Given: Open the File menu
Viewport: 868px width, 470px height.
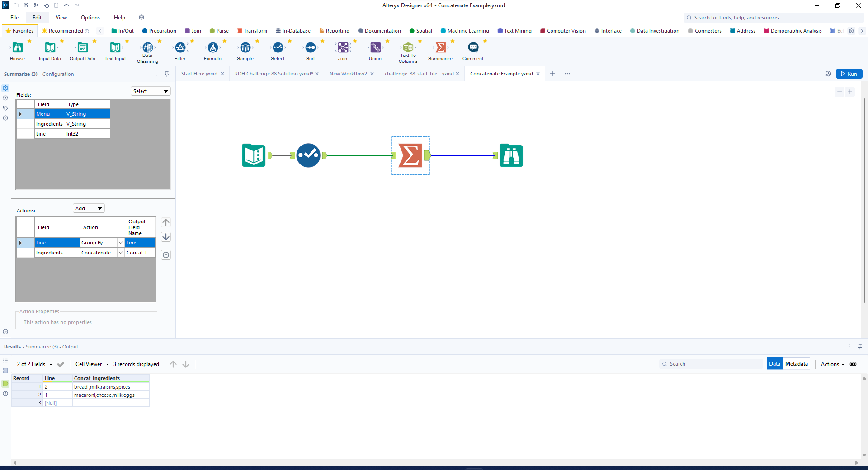Looking at the screenshot, I should [14, 18].
